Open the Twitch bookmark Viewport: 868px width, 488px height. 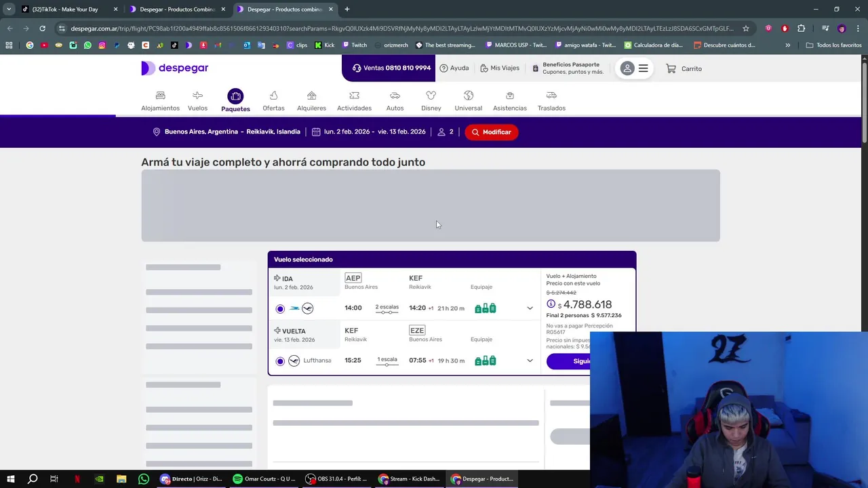355,45
